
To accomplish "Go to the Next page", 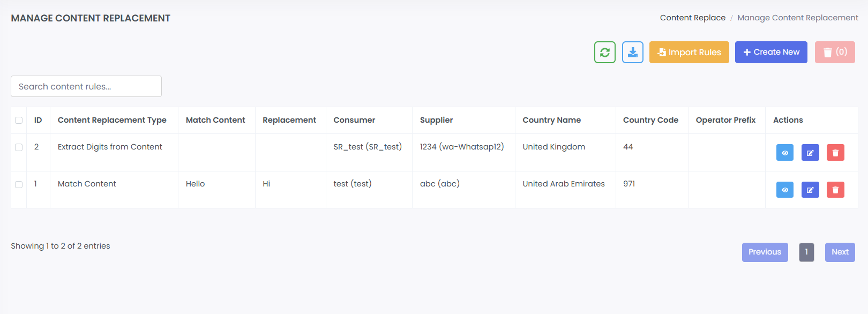I will click(840, 252).
